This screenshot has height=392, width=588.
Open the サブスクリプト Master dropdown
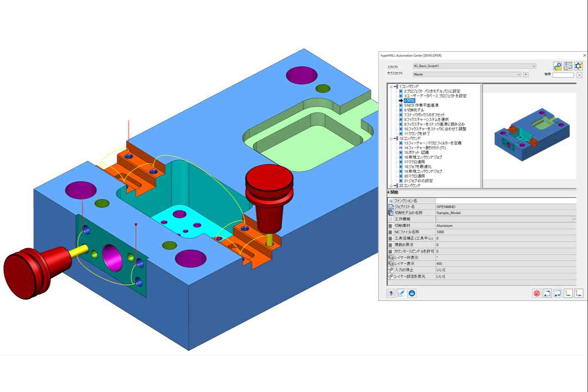[518, 75]
